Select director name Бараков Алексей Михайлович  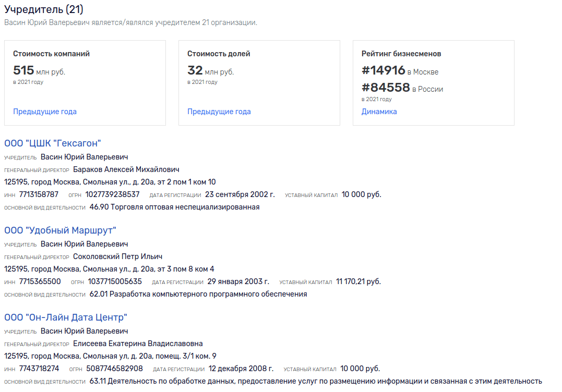tap(126, 169)
